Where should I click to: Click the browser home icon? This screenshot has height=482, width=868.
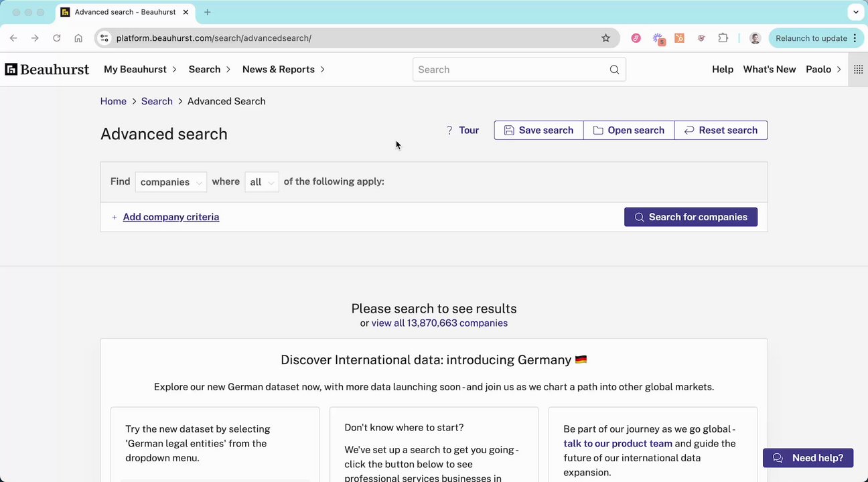[78, 38]
